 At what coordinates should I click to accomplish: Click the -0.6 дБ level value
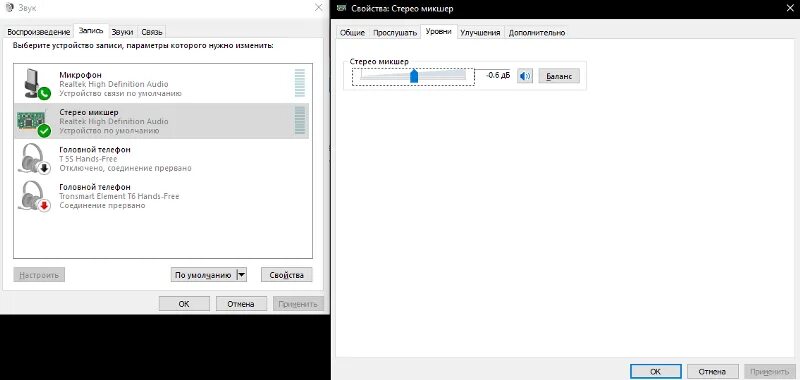tap(498, 75)
